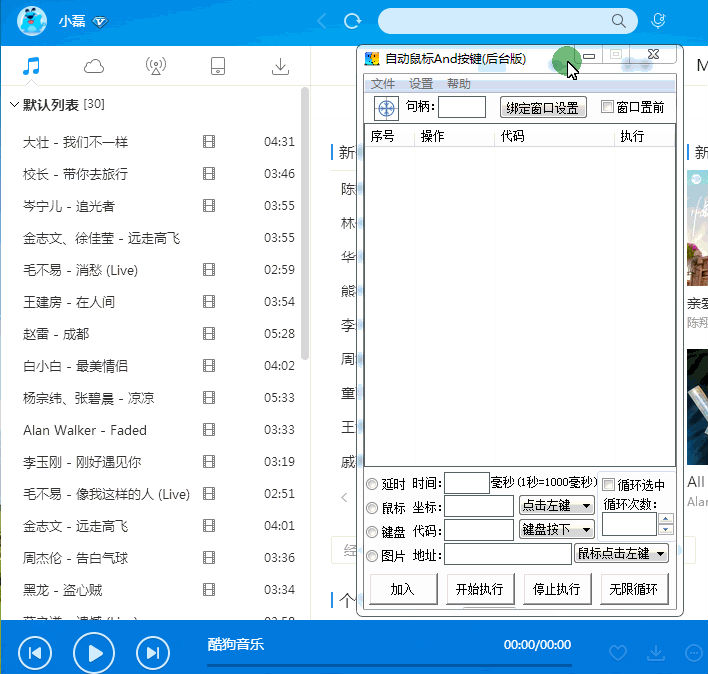
Task: Skip to the next track
Action: pos(153,653)
